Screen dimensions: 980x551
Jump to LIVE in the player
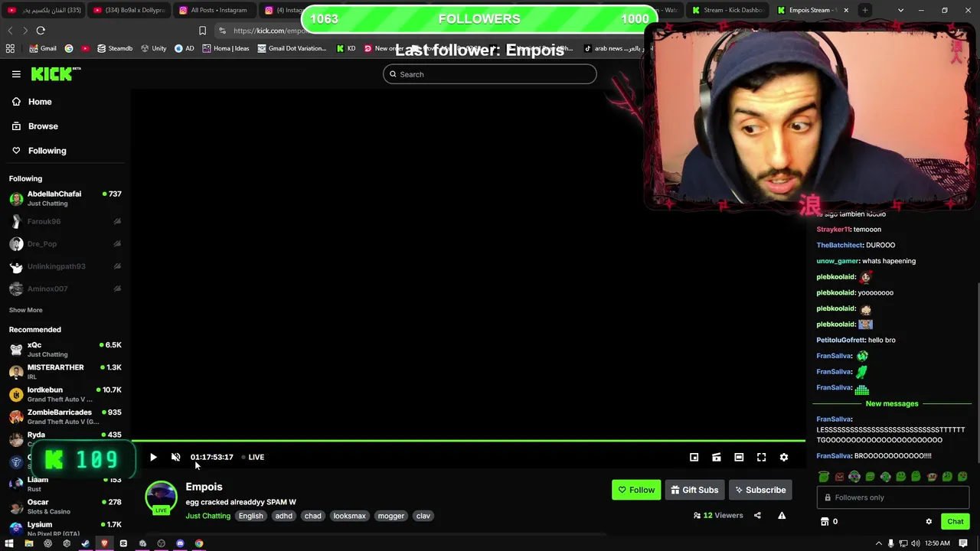[253, 457]
